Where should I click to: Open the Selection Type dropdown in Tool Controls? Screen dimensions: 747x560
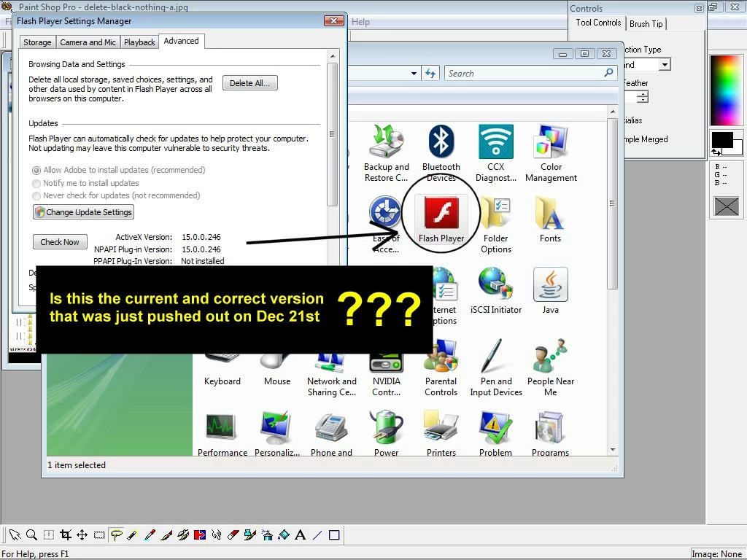pyautogui.click(x=665, y=64)
